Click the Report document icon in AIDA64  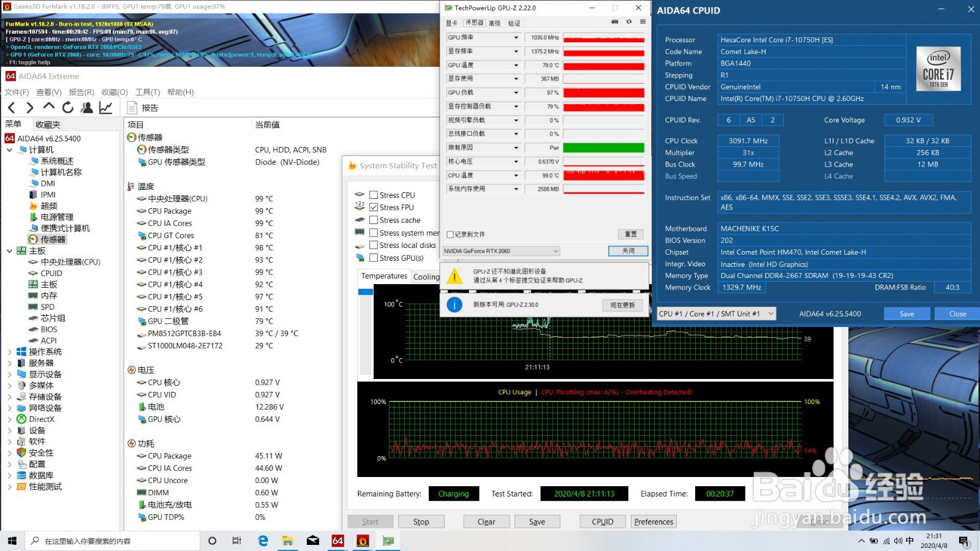click(132, 108)
